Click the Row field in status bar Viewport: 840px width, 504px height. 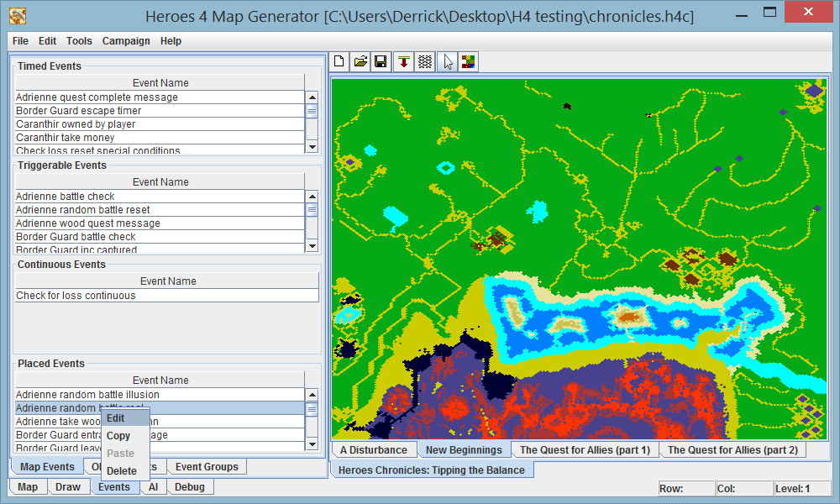[x=686, y=489]
